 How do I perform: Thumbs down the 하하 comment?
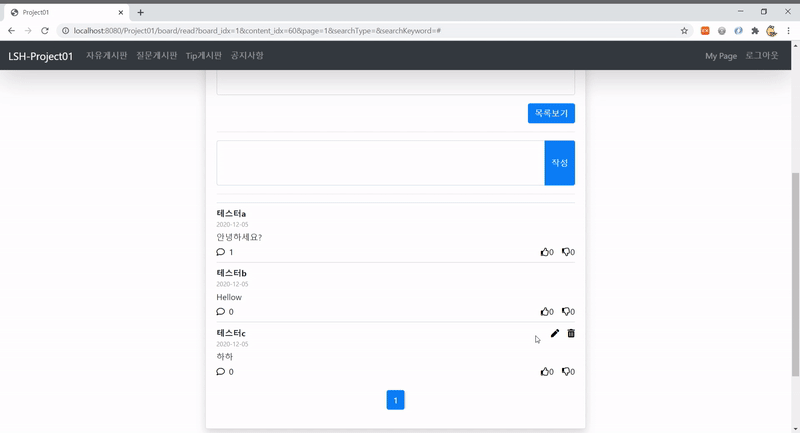coord(566,372)
